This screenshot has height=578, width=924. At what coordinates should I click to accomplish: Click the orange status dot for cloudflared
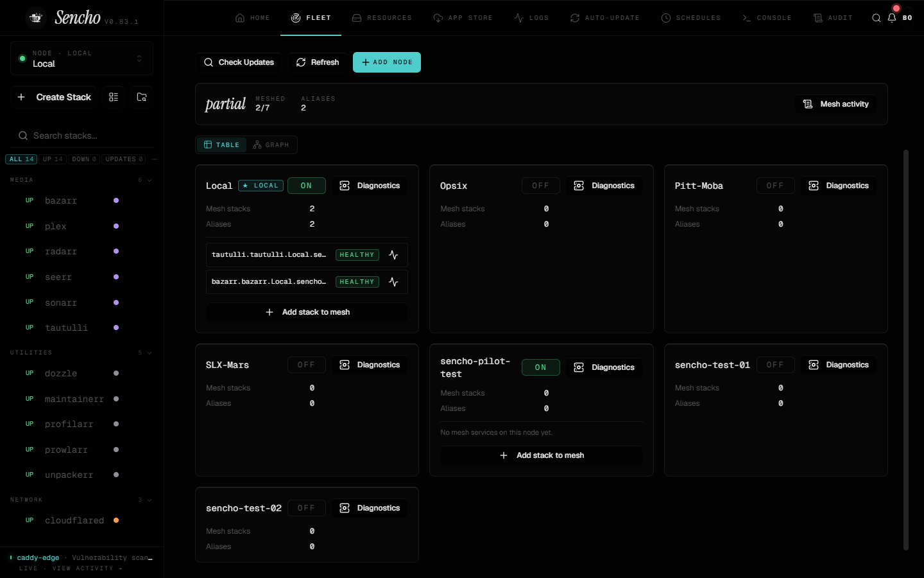coord(116,520)
